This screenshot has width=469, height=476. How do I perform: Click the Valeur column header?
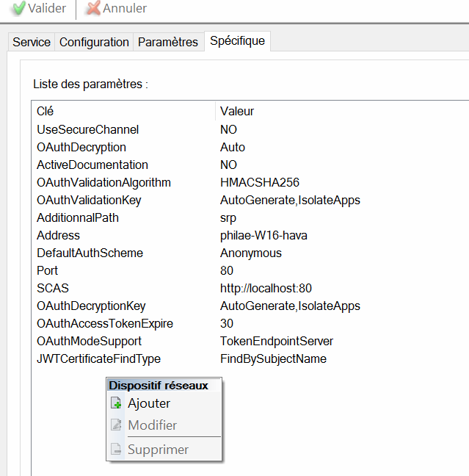(x=237, y=112)
